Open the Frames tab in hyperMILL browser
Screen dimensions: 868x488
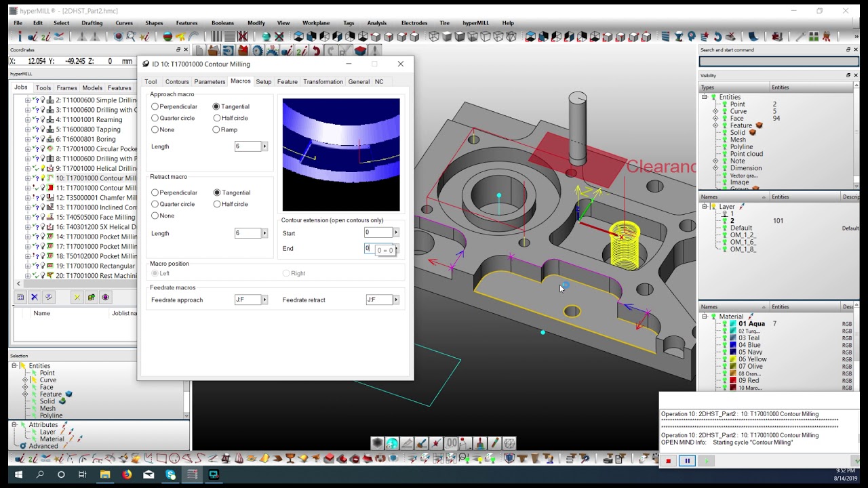click(x=66, y=88)
